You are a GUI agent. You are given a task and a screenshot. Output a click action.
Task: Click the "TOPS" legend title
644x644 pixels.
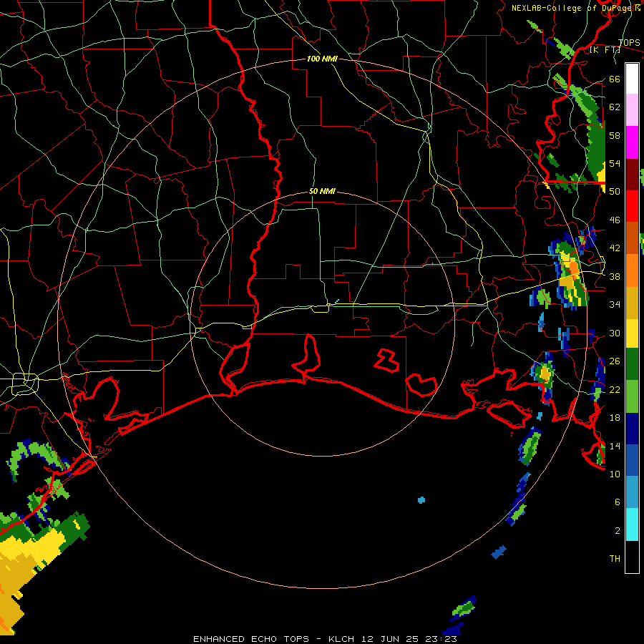(x=629, y=43)
